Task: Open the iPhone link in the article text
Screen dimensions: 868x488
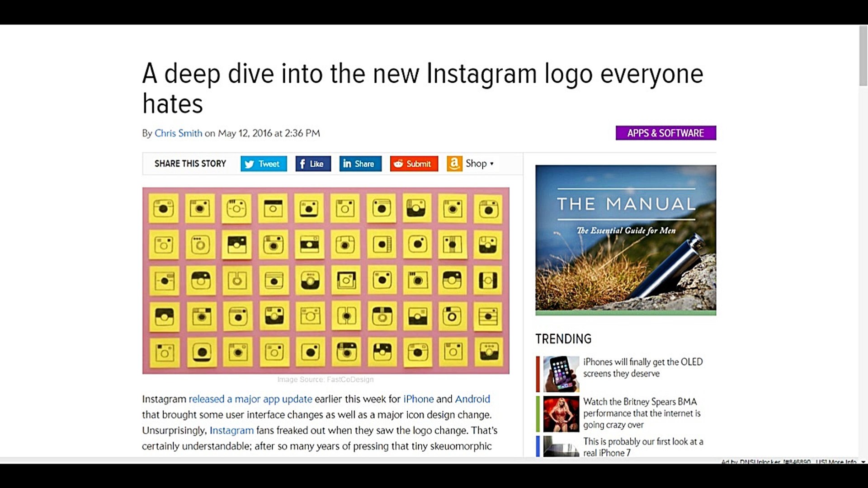Action: point(418,399)
